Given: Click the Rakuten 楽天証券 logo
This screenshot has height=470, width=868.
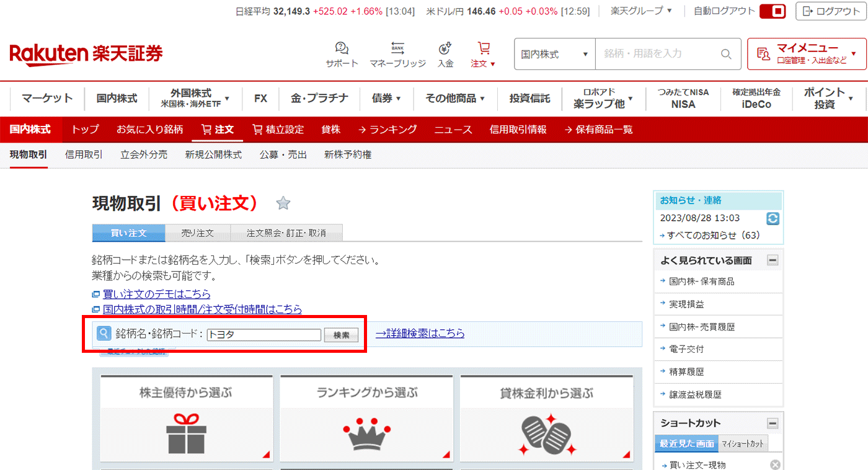Looking at the screenshot, I should [x=86, y=55].
